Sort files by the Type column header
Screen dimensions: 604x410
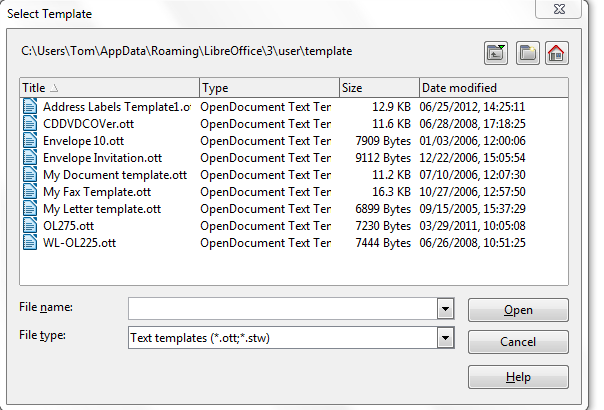pyautogui.click(x=268, y=87)
